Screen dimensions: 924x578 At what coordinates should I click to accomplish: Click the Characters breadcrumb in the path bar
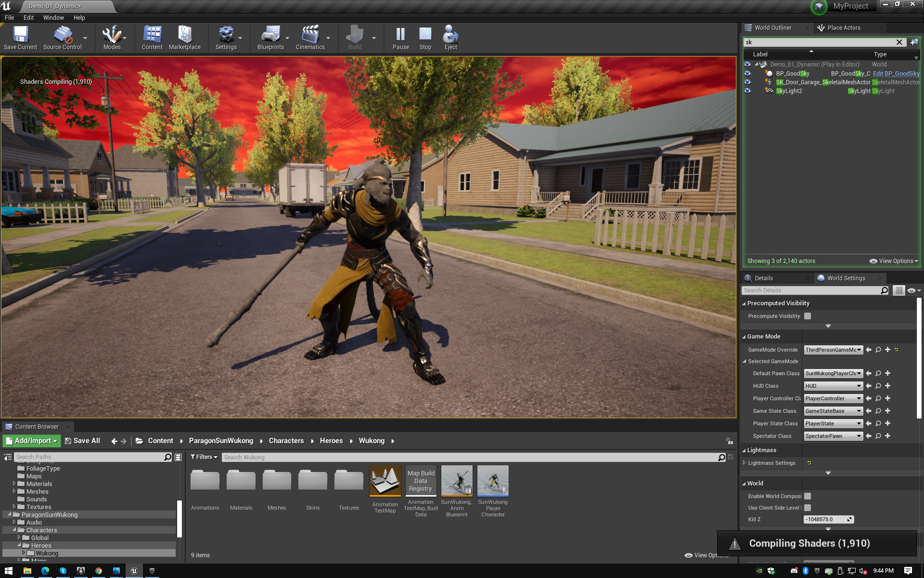[x=286, y=441]
